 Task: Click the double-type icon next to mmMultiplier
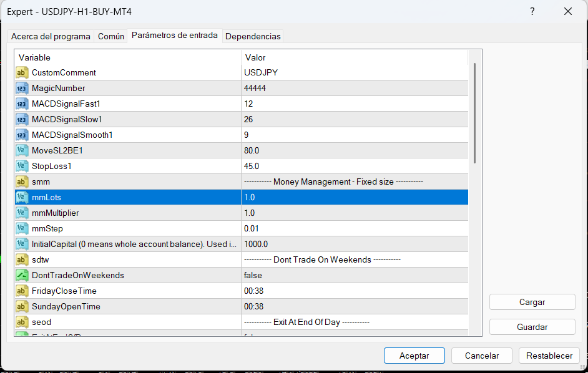[x=22, y=213]
